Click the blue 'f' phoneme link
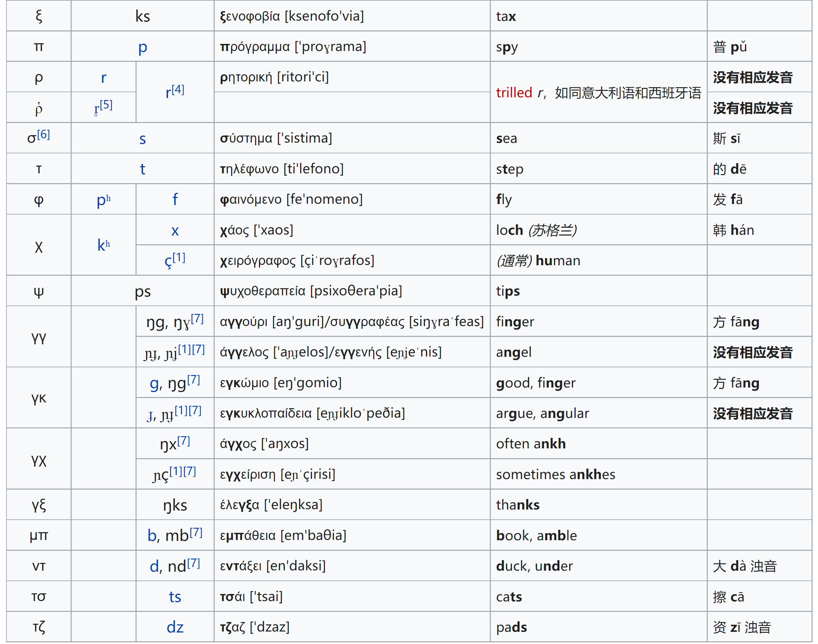This screenshot has width=818, height=644. click(x=175, y=199)
